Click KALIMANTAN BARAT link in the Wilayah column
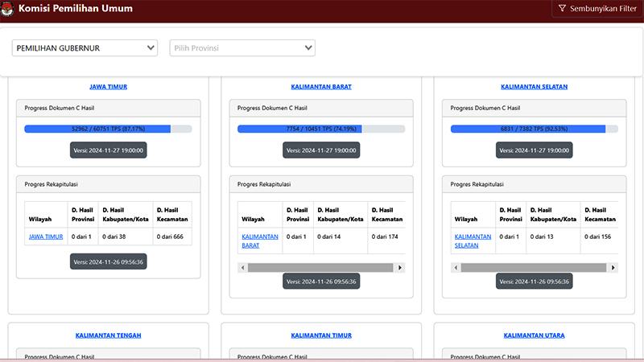This screenshot has height=362, width=644. (259, 241)
